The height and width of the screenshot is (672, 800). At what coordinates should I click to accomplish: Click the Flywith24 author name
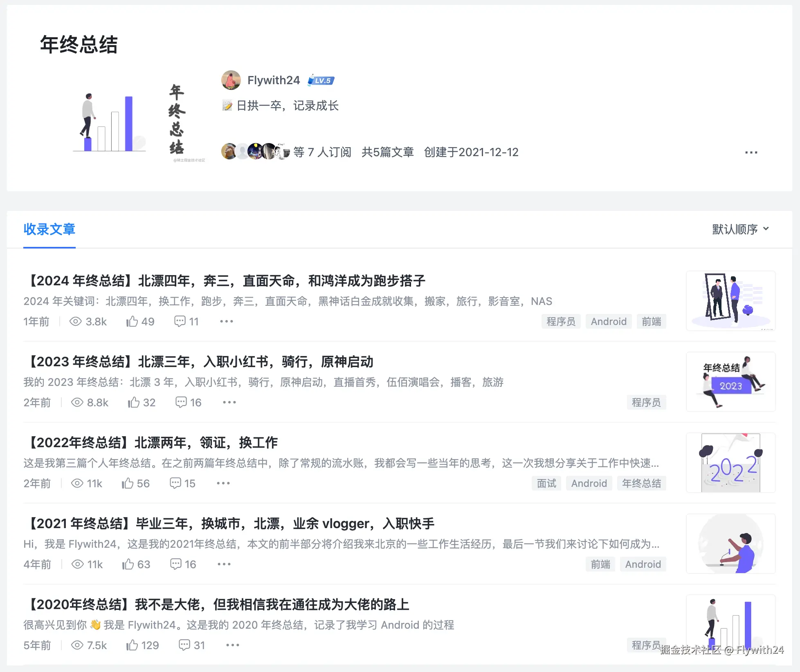[x=273, y=80]
